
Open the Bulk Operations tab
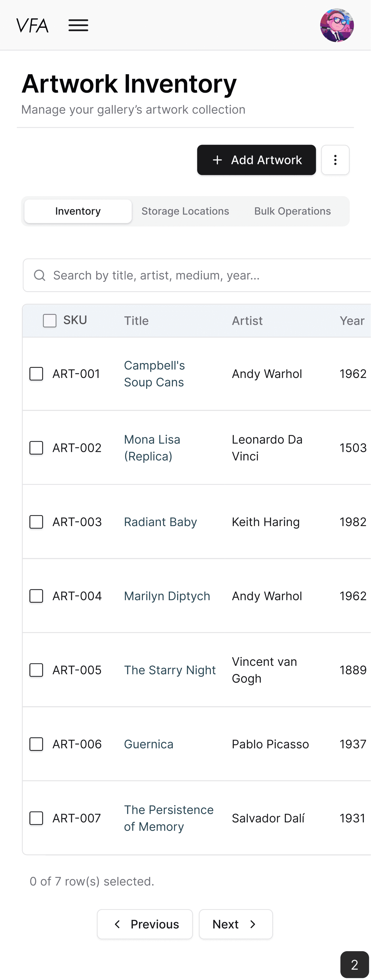point(292,211)
